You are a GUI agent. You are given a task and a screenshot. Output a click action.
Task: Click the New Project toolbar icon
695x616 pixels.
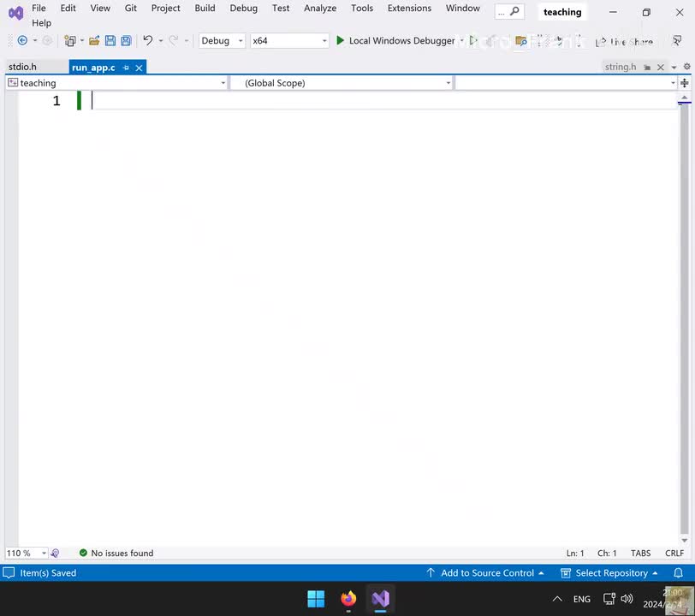[x=70, y=41]
